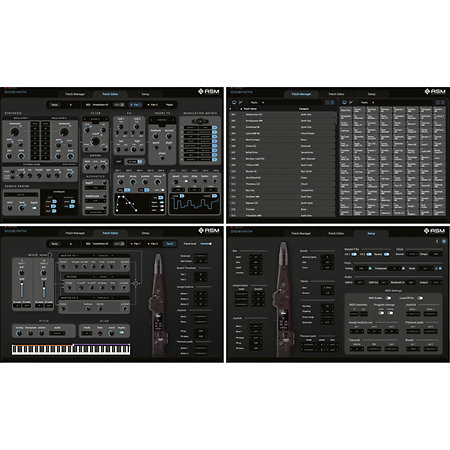
Task: Toggle the Sample Engine legato switch
Action: click(34, 208)
